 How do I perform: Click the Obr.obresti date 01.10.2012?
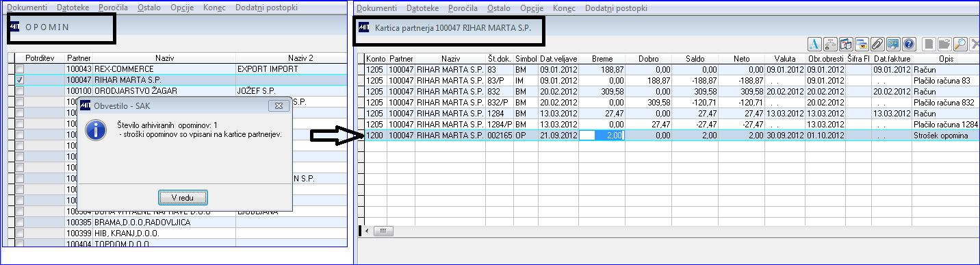(825, 136)
